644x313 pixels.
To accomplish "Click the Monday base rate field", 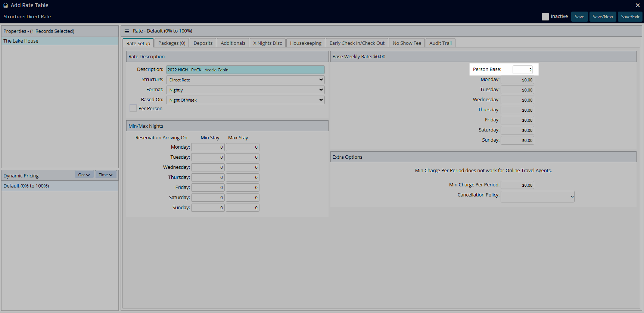I will [517, 80].
